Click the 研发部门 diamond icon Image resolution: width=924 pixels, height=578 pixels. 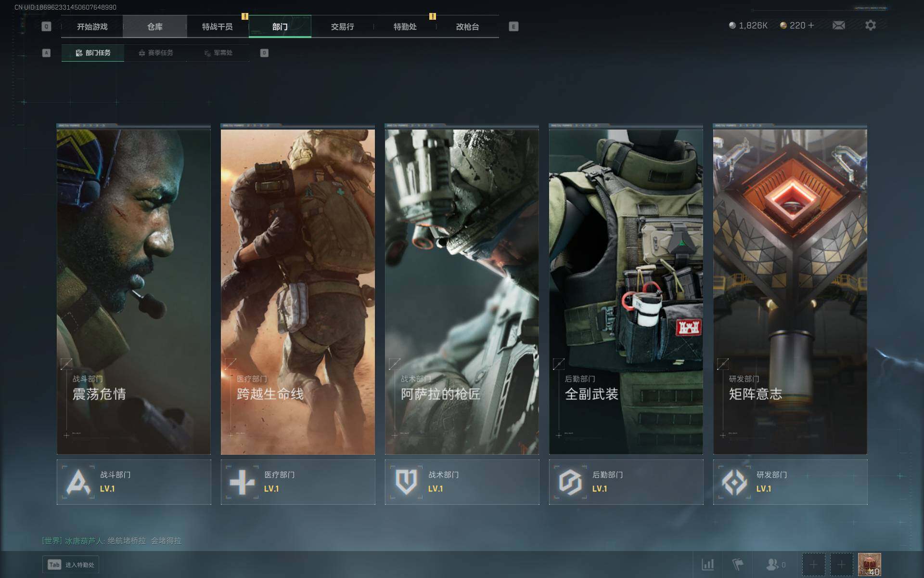[734, 481]
